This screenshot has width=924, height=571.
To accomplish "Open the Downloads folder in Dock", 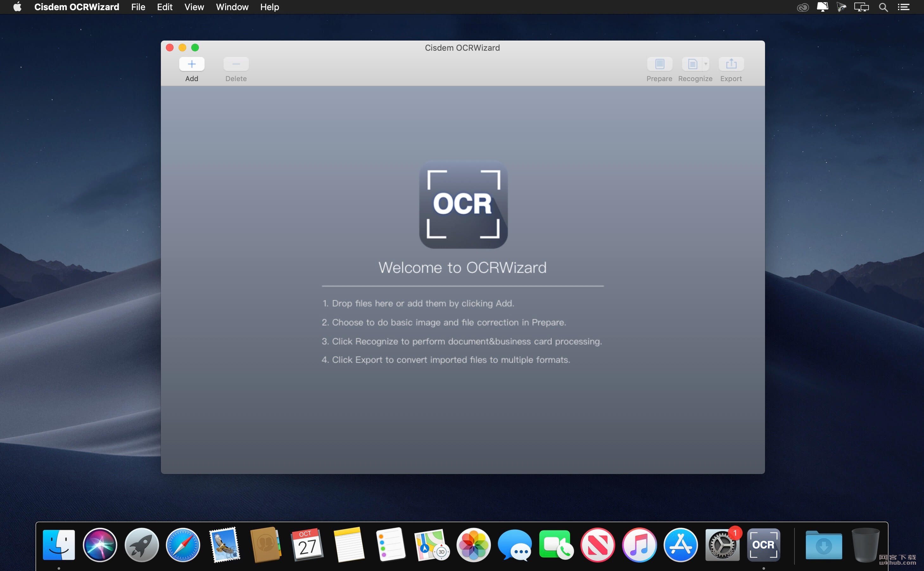I will [x=824, y=545].
